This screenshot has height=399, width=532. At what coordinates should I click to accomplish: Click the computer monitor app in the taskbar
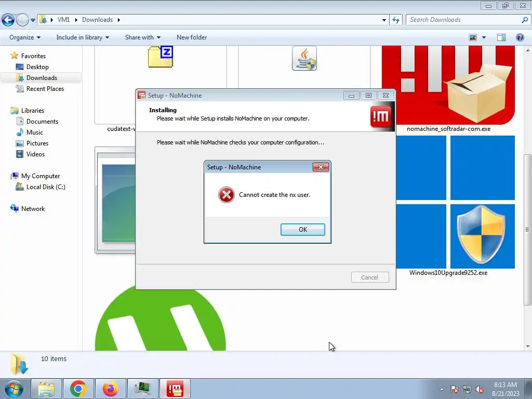(142, 389)
